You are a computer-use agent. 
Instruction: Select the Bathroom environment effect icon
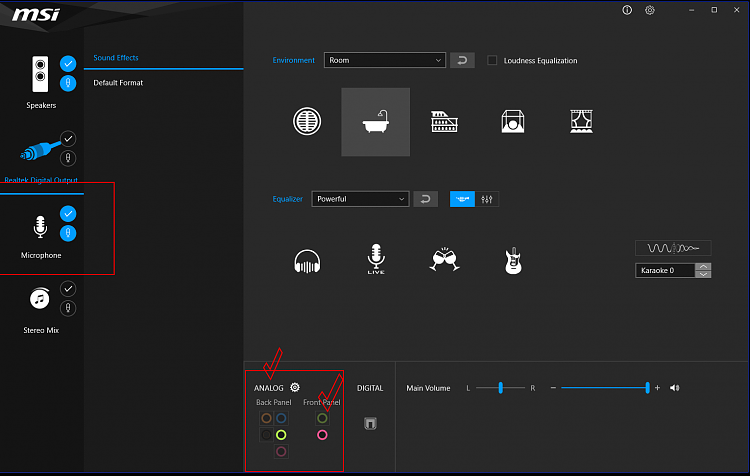pos(375,122)
